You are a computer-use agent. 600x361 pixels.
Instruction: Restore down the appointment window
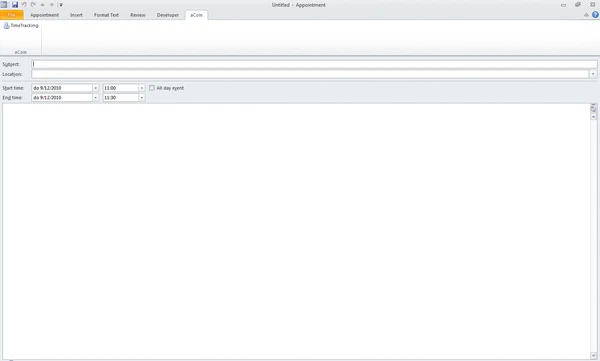click(578, 5)
